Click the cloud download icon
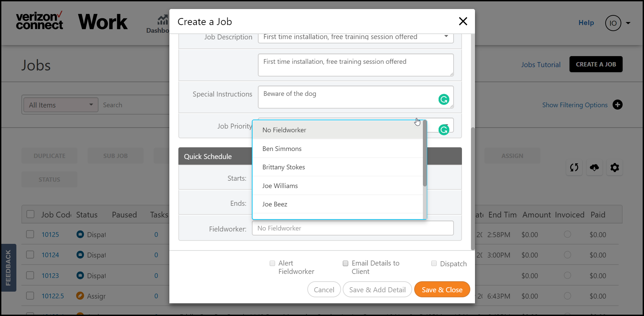 pos(594,167)
